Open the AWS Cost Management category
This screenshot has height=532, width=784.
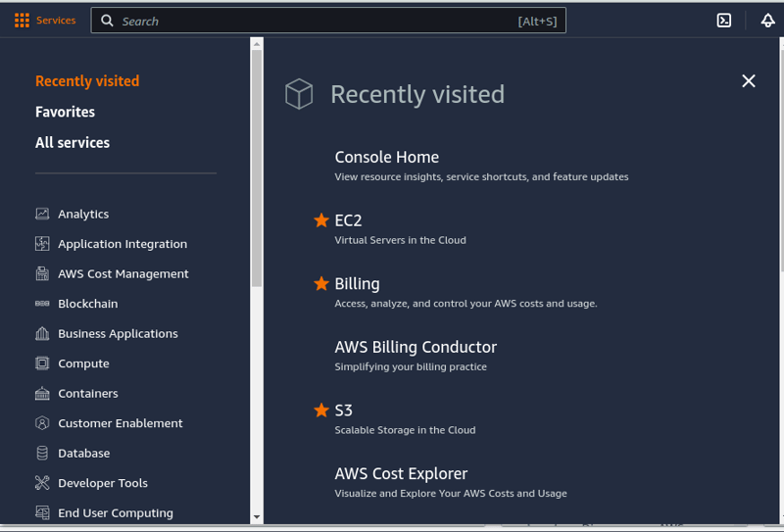(123, 274)
